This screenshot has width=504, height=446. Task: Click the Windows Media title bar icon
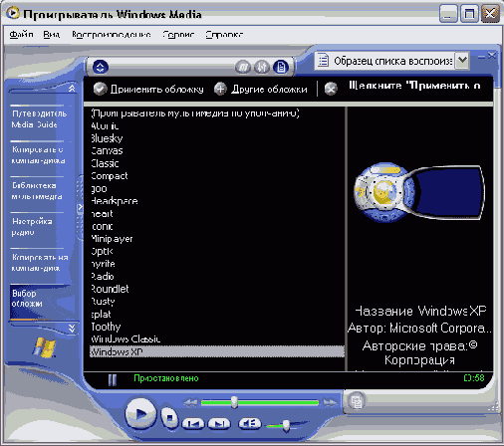tap(13, 13)
